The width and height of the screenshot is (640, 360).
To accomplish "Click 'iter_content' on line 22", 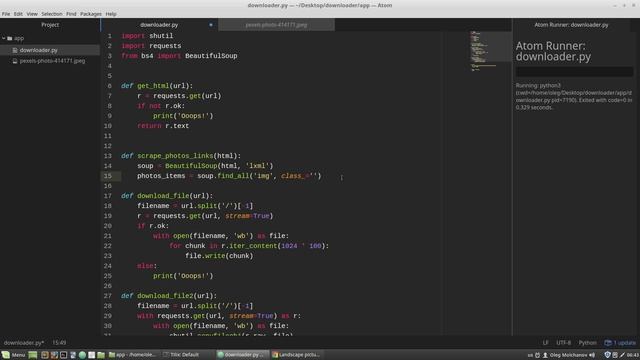I will [253, 246].
